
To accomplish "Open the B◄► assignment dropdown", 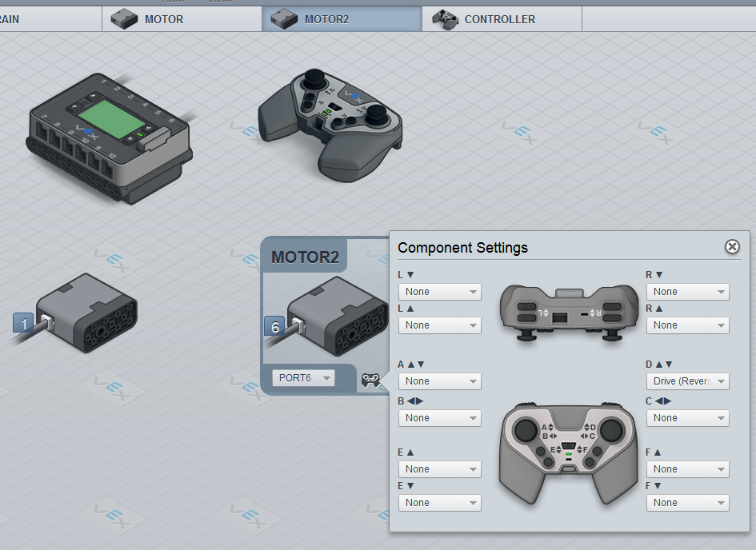I will (439, 418).
